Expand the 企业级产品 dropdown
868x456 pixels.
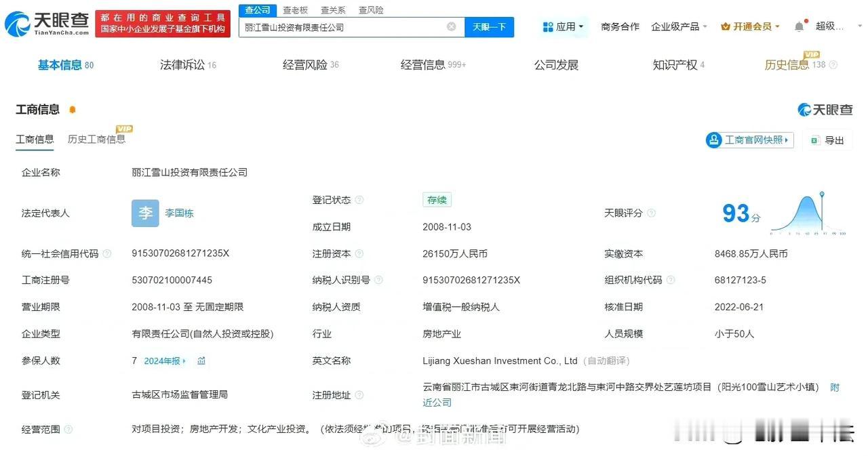pos(679,26)
